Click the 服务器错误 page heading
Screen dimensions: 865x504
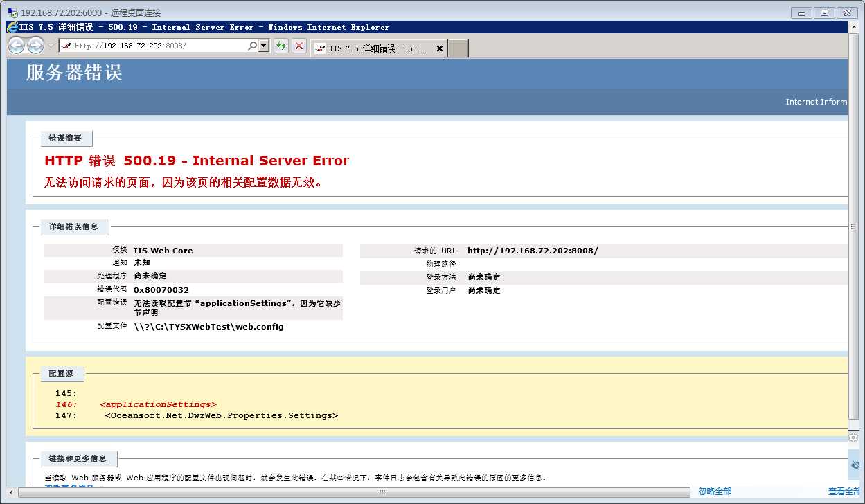pyautogui.click(x=74, y=73)
